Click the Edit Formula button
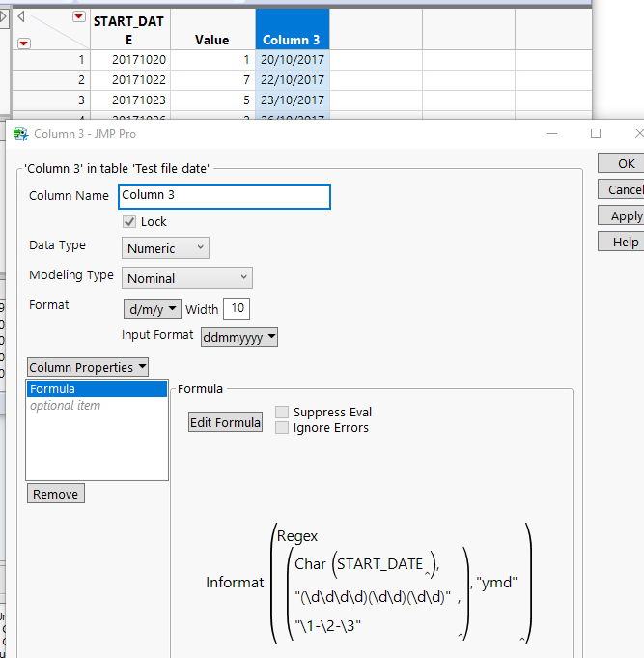This screenshot has width=644, height=658. pyautogui.click(x=225, y=422)
